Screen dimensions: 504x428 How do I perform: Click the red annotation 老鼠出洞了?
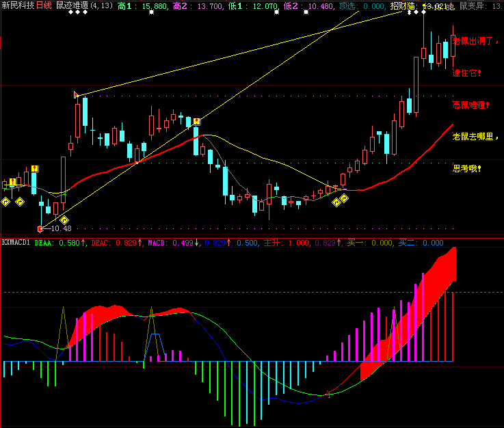coord(473,41)
